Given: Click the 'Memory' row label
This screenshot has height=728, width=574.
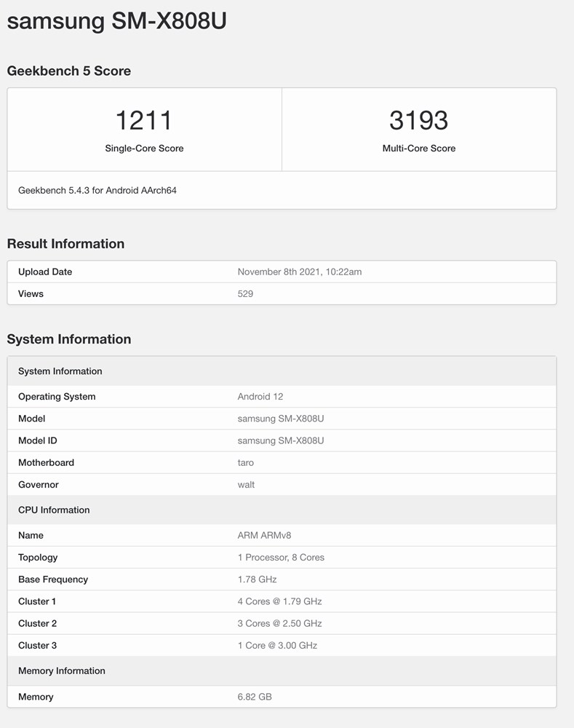Looking at the screenshot, I should coord(36,697).
